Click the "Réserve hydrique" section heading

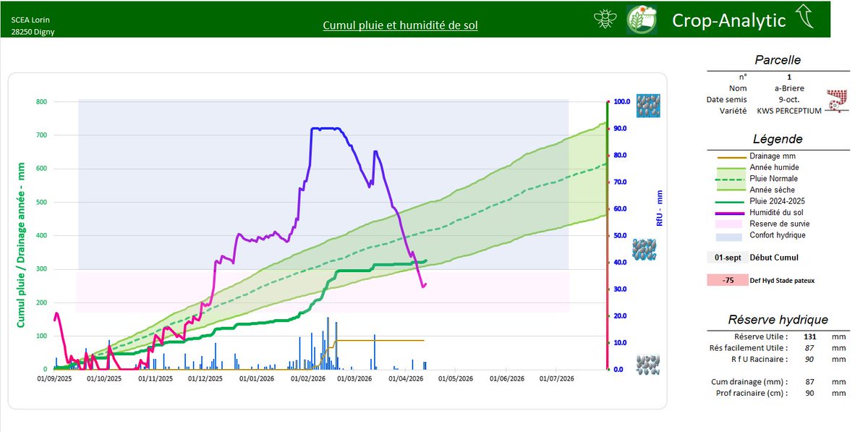778,320
